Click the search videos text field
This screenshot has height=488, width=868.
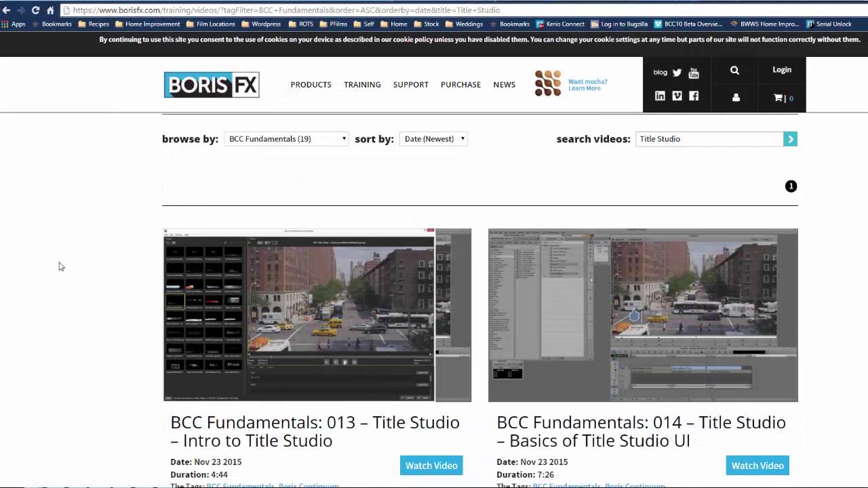point(709,139)
